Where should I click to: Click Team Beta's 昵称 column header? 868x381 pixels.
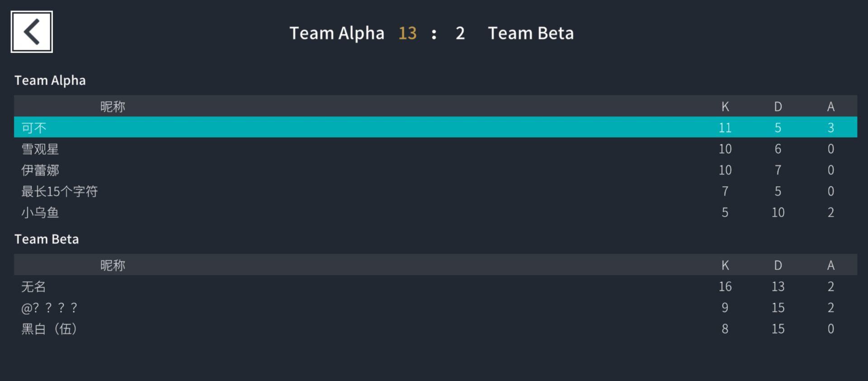coord(113,265)
